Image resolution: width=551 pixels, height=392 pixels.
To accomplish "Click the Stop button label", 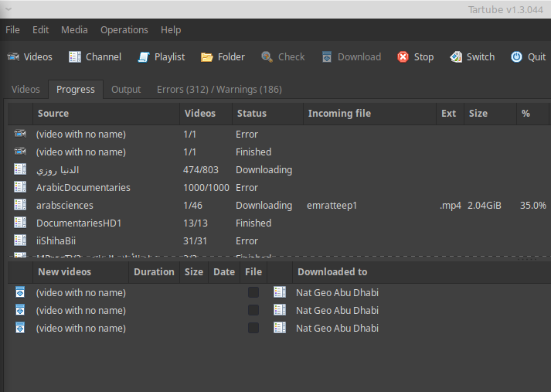I will pyautogui.click(x=423, y=56).
